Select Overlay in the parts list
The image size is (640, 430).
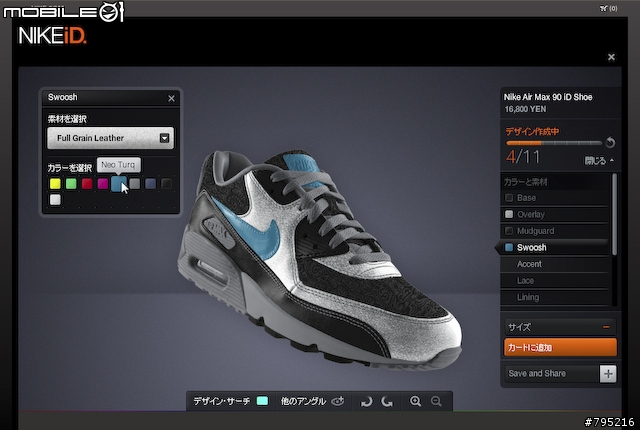(x=555, y=214)
